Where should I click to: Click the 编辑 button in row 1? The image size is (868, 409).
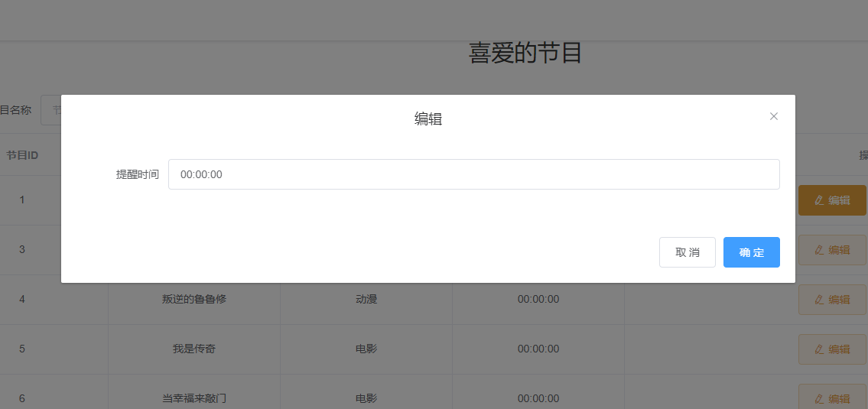pyautogui.click(x=832, y=200)
